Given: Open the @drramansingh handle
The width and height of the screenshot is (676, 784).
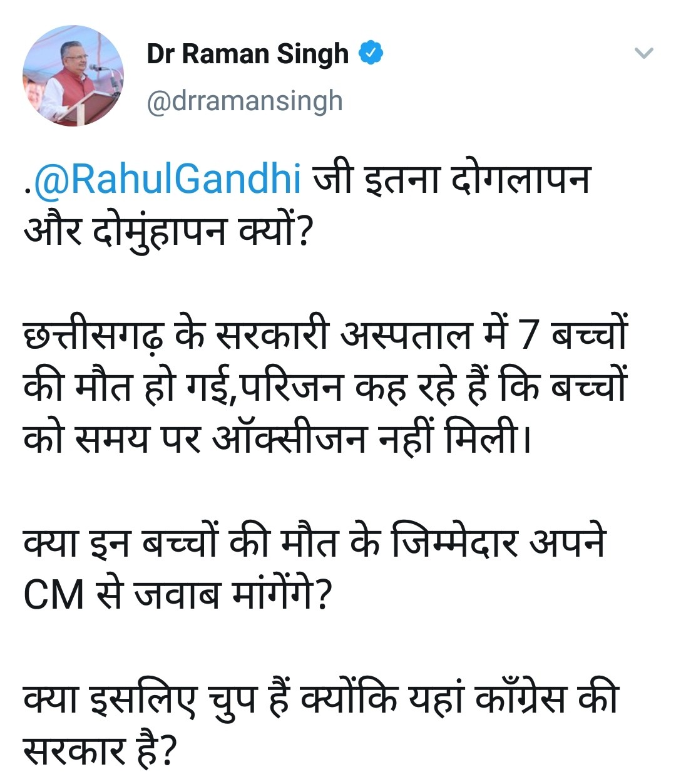Looking at the screenshot, I should (x=245, y=101).
